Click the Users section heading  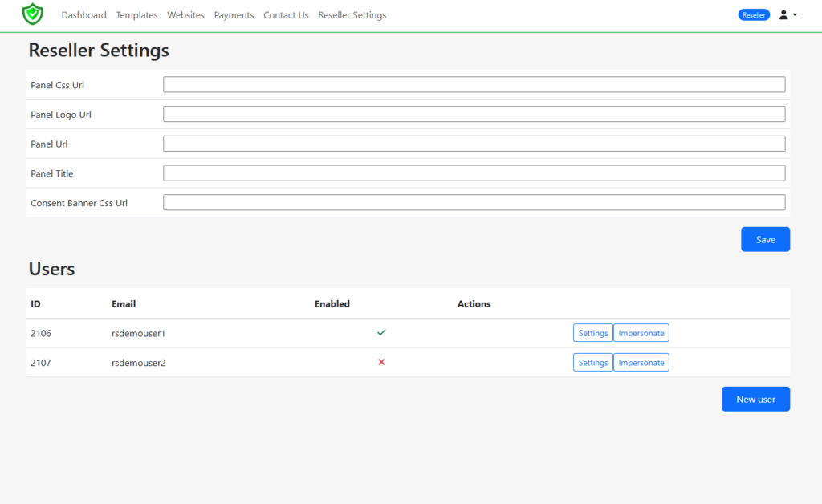click(x=52, y=269)
